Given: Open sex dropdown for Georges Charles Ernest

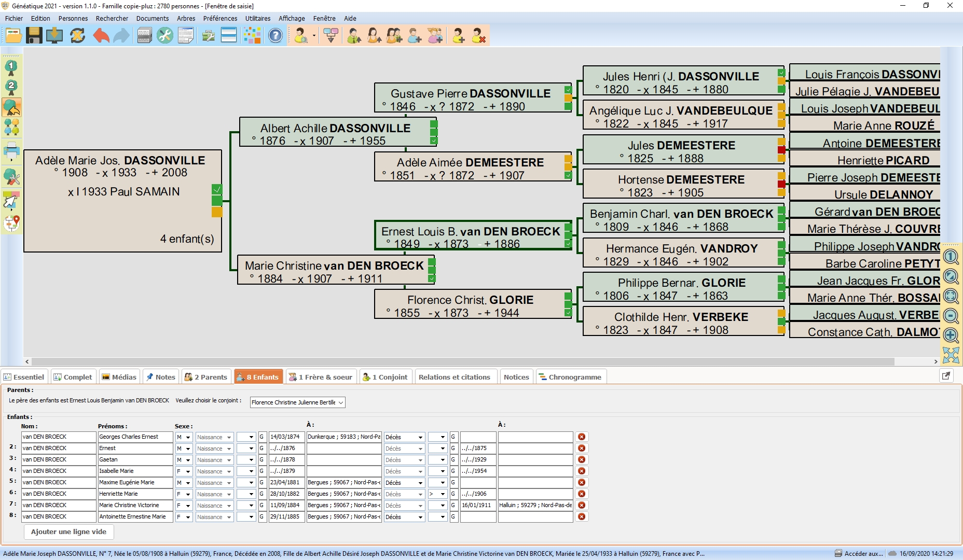Looking at the screenshot, I should pos(184,437).
